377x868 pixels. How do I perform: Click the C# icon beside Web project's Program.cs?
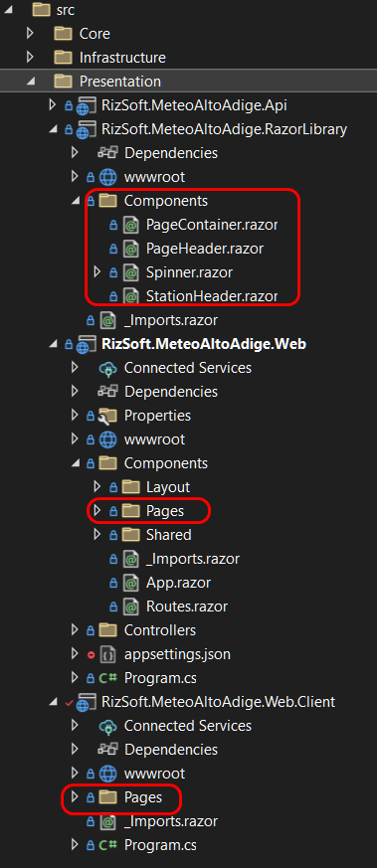point(107,678)
